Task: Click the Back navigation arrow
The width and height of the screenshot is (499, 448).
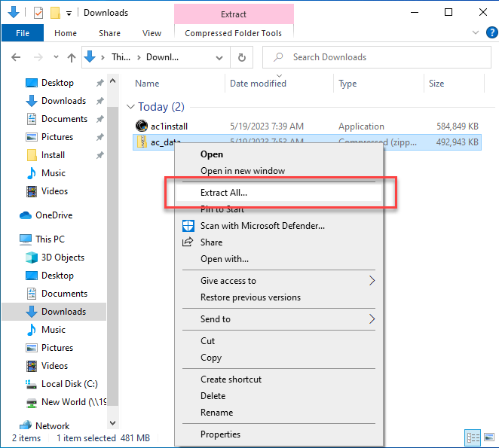Action: point(17,57)
